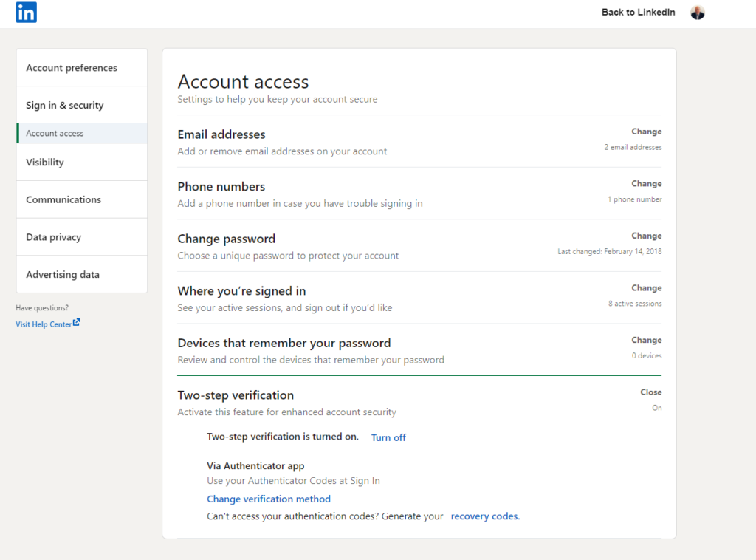The height and width of the screenshot is (560, 756).
Task: Click 'Last changed: February 14, 2018' text
Action: click(x=609, y=251)
